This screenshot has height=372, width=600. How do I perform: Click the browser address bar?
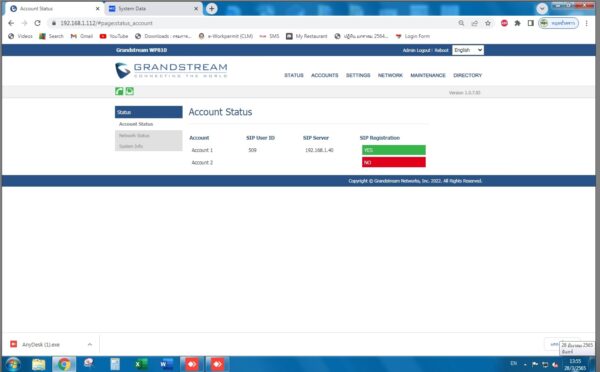tap(253, 23)
